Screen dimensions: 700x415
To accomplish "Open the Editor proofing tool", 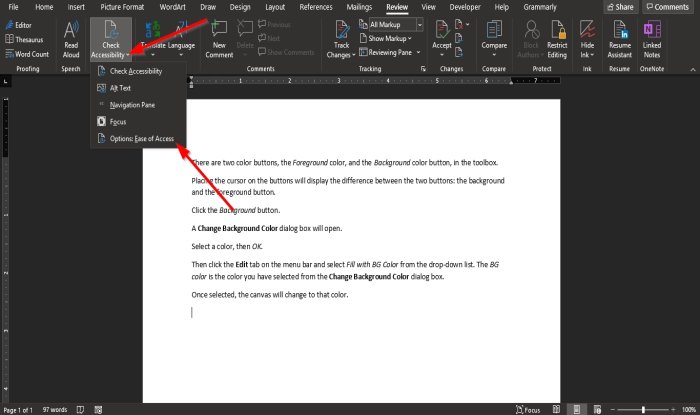I will click(x=18, y=25).
